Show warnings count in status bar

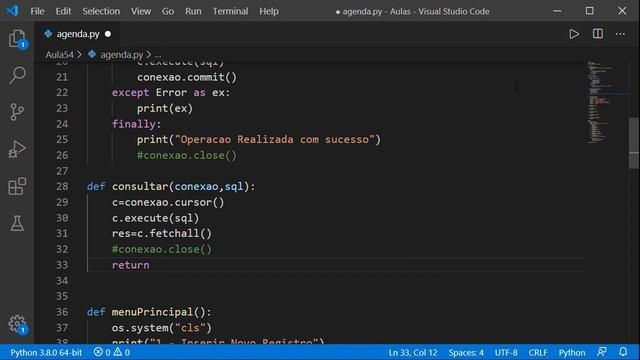tap(122, 352)
